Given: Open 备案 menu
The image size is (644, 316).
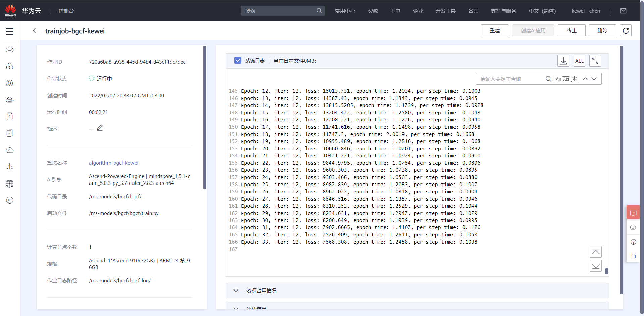Looking at the screenshot, I should click(x=473, y=11).
